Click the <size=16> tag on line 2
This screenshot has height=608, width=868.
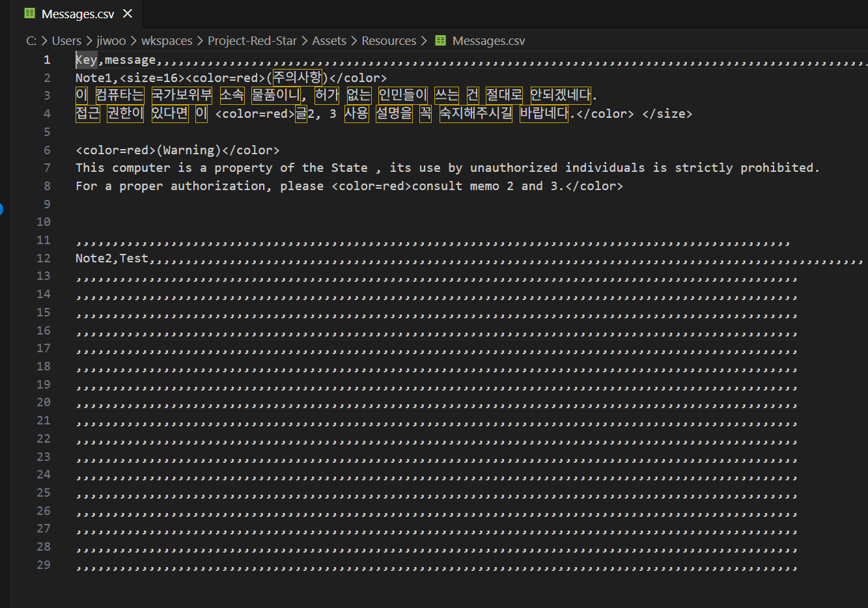tap(152, 77)
